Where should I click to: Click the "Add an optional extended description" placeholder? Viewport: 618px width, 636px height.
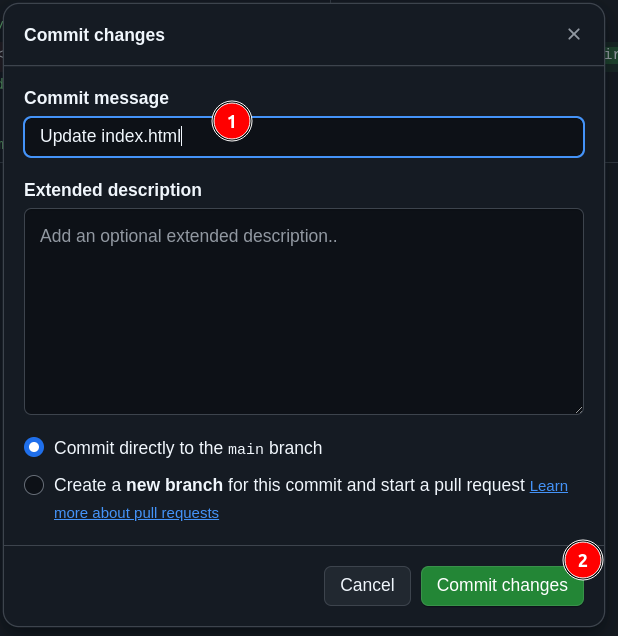click(188, 236)
